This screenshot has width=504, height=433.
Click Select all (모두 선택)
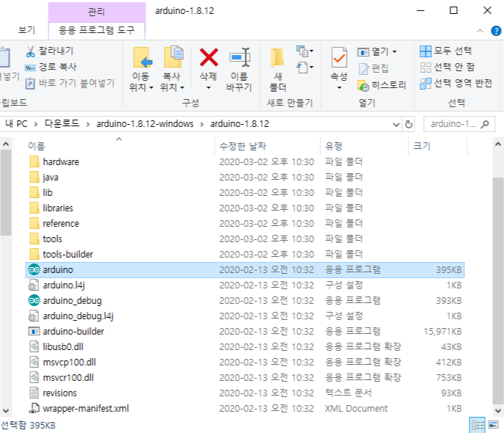tap(445, 51)
